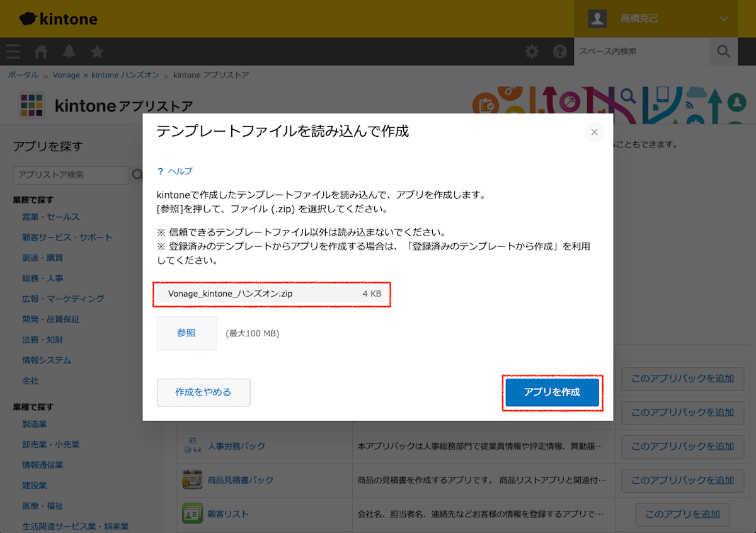Image resolution: width=756 pixels, height=533 pixels.
Task: Open 顧客リスト app link
Action: click(229, 514)
